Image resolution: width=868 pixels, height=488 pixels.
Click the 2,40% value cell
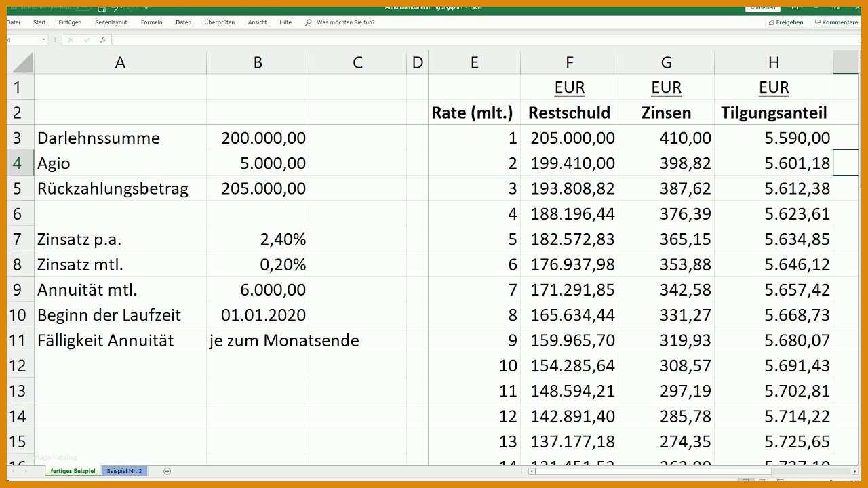pos(258,239)
